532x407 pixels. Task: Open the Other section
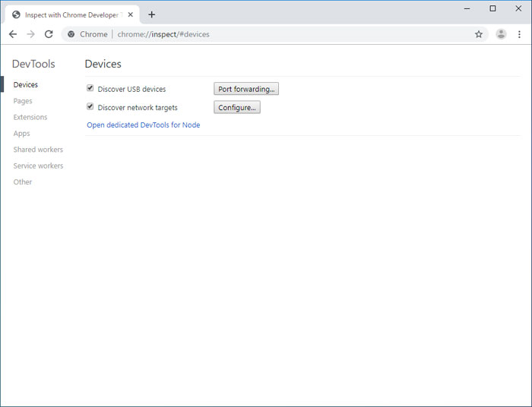pyautogui.click(x=23, y=182)
